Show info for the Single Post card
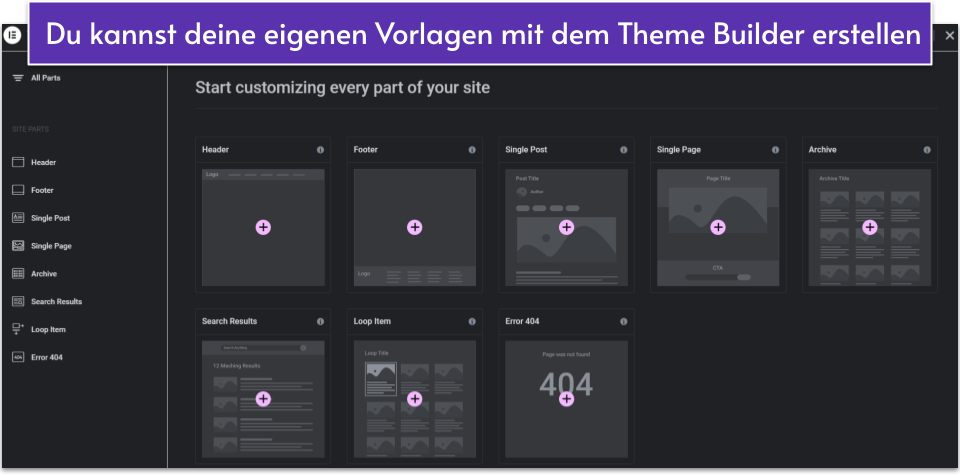This screenshot has height=475, width=960. (x=623, y=150)
